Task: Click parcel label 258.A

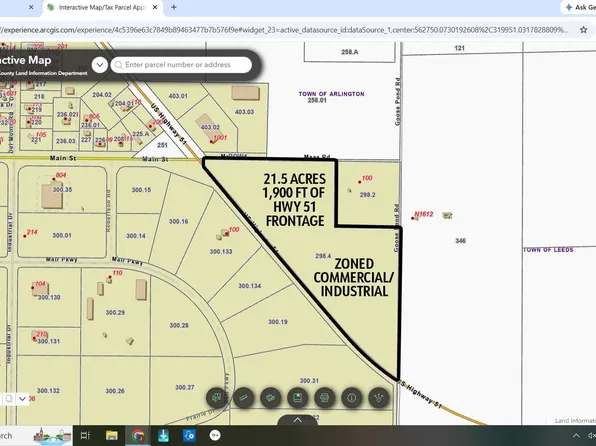Action: tap(350, 52)
